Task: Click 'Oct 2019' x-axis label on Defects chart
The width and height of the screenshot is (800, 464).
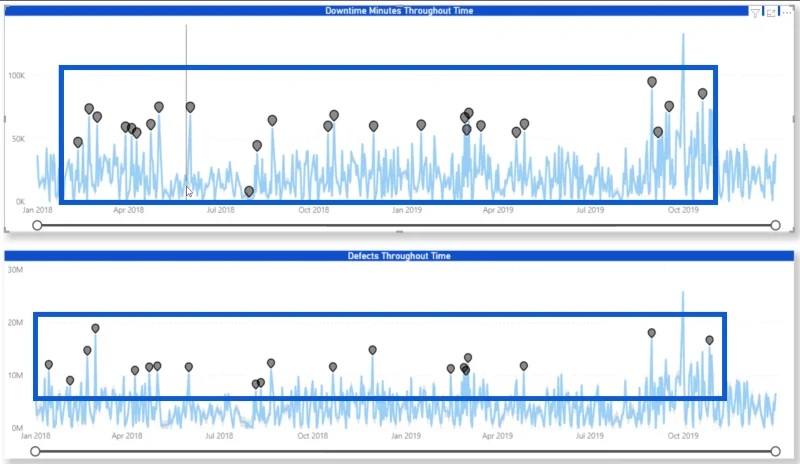Action: (x=683, y=436)
